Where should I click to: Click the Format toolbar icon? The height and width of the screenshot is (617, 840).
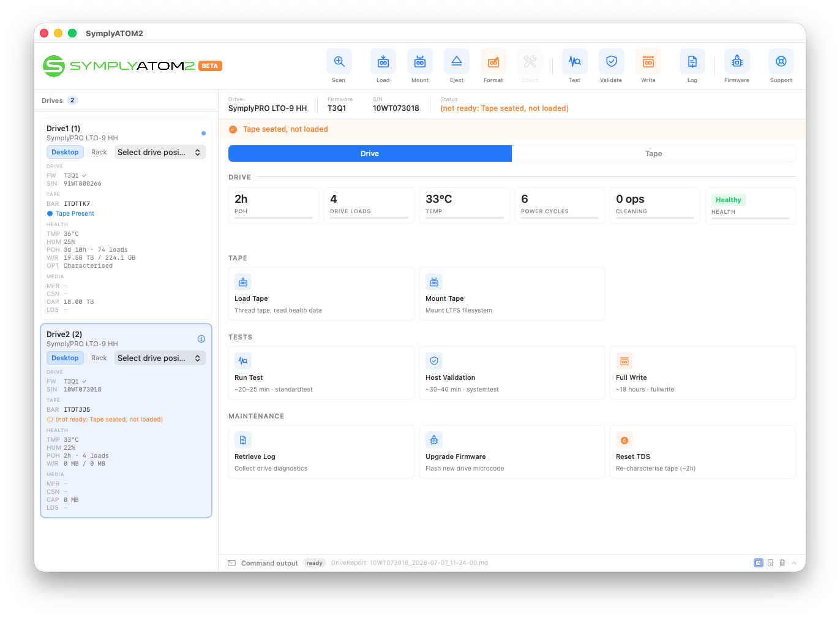click(x=493, y=61)
